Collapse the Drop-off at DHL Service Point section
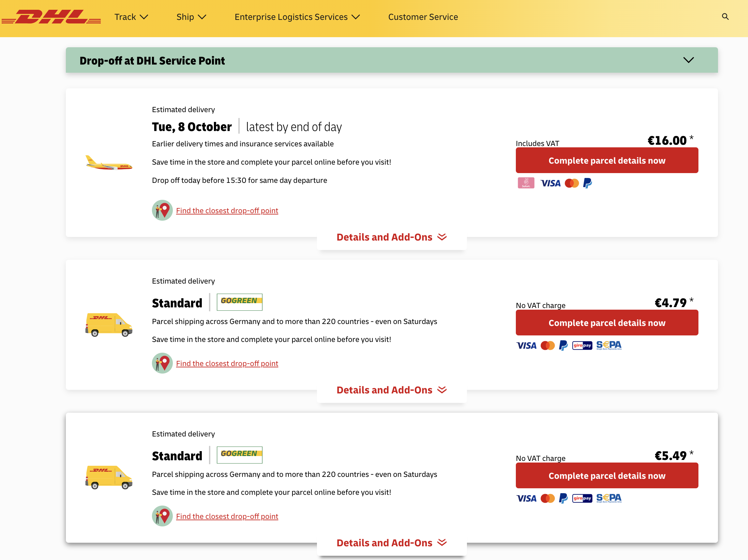 (x=688, y=60)
